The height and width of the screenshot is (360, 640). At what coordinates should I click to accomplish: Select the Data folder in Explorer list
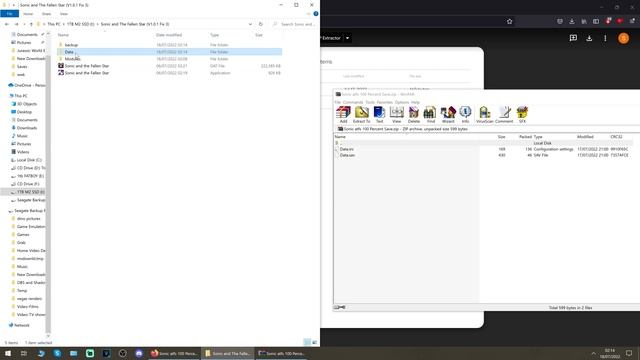(169, 52)
